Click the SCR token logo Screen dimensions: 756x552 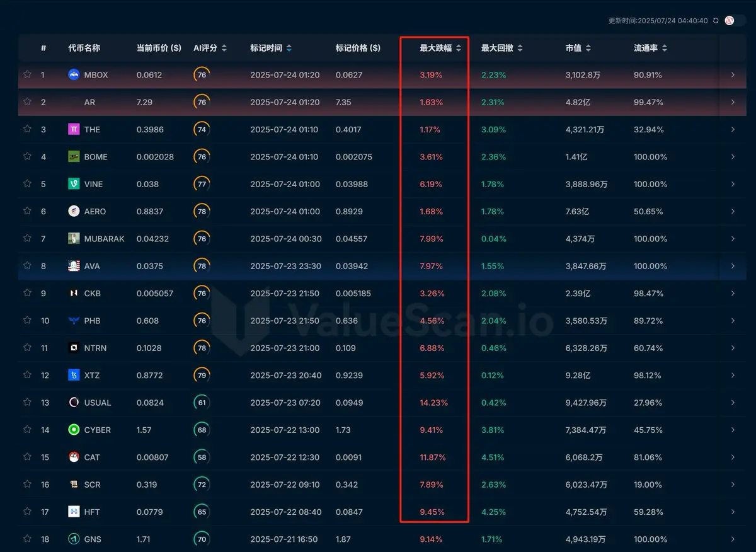point(74,484)
